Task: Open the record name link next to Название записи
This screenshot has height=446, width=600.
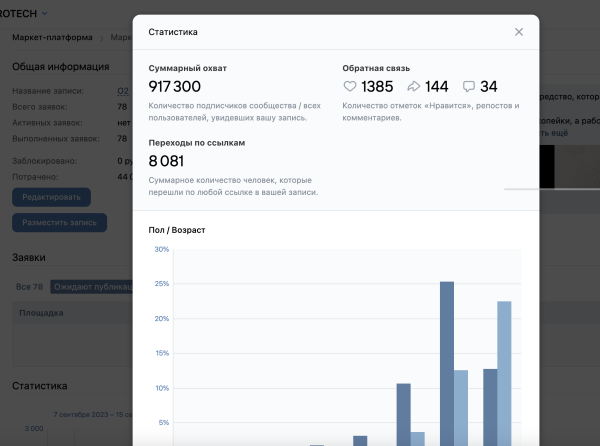Action: (x=123, y=91)
